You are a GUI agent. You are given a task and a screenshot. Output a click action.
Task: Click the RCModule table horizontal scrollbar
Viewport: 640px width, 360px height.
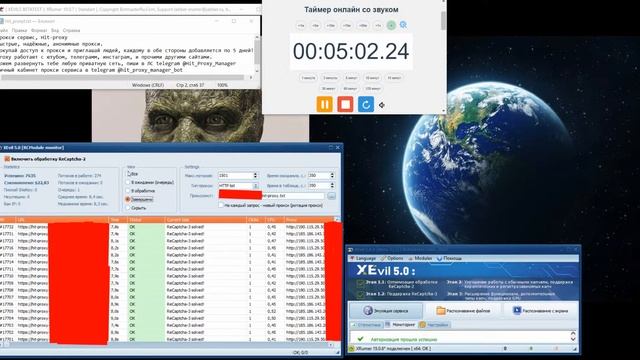167,345
